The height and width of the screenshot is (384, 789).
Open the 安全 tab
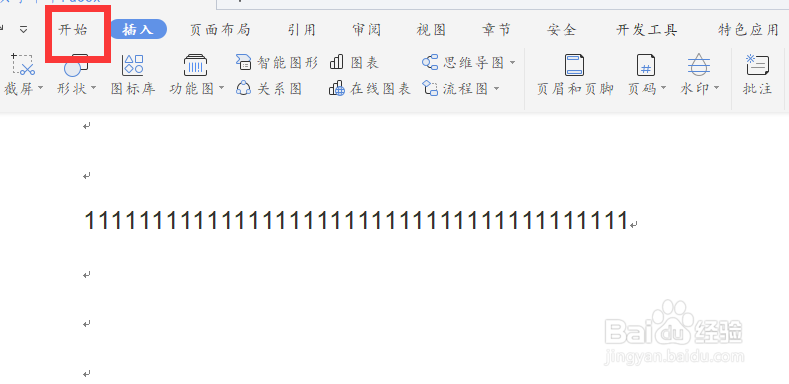coord(562,30)
